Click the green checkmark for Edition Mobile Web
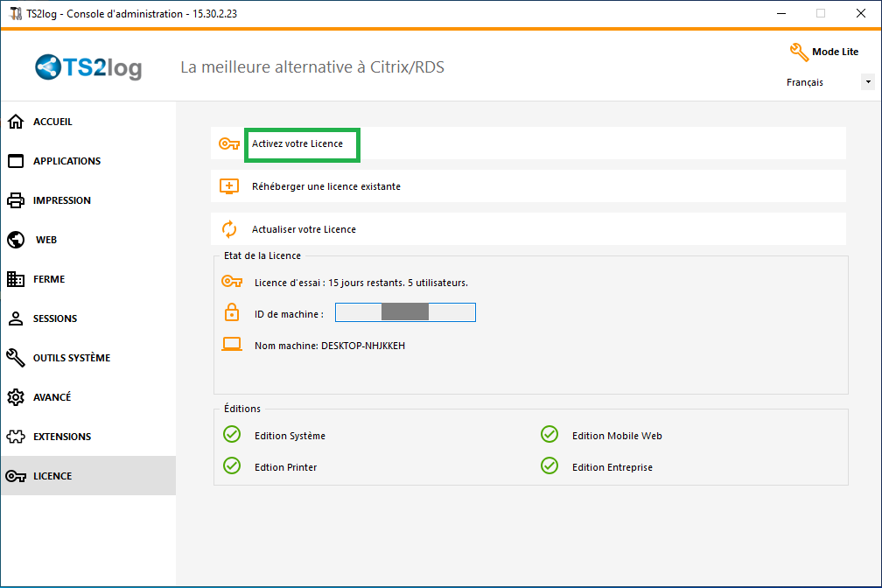 click(549, 434)
